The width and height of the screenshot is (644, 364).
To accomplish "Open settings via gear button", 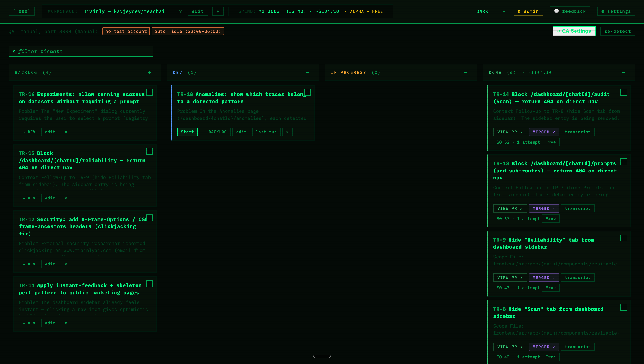I will (616, 11).
